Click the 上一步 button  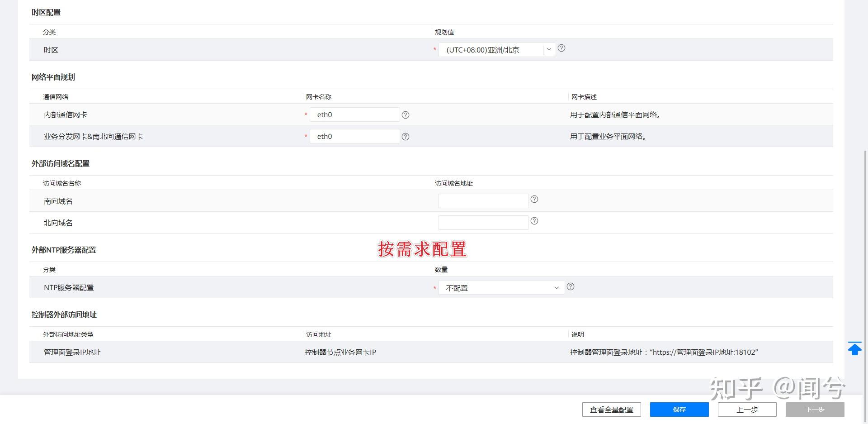coord(748,410)
